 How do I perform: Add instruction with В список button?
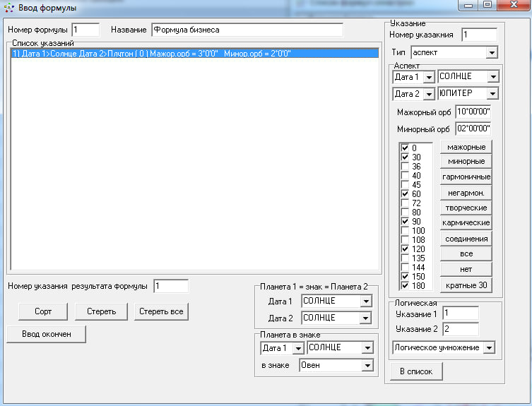[x=416, y=371]
